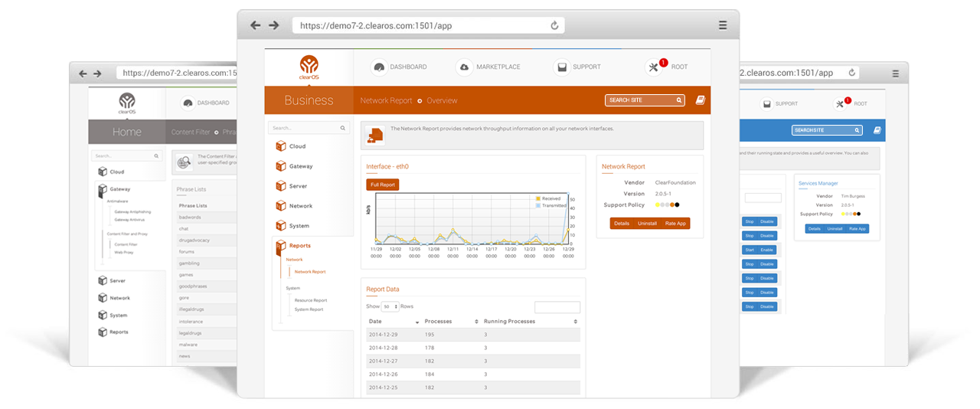
Task: Click the Support icon in the center window
Action: tap(561, 67)
